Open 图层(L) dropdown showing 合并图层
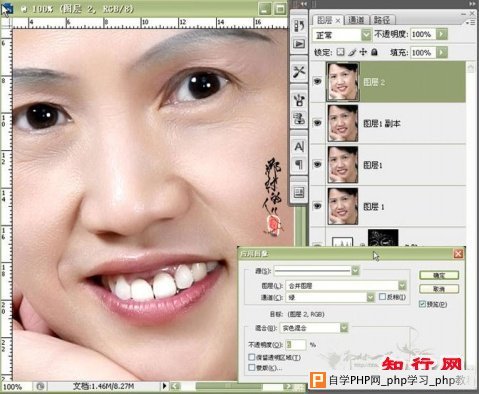Viewport: 479px width, 394px height. coord(402,286)
